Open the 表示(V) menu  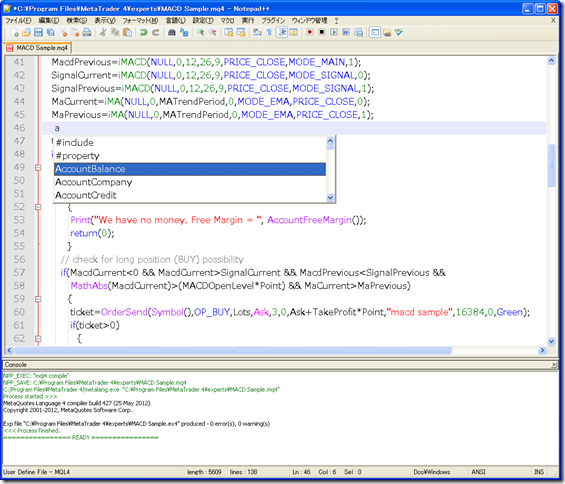pyautogui.click(x=105, y=21)
